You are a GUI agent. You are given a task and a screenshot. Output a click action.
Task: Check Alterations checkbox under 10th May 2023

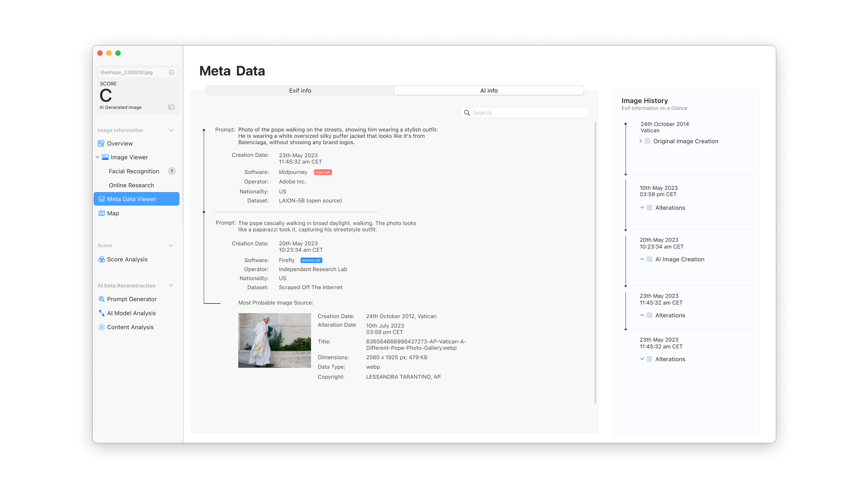(x=649, y=208)
